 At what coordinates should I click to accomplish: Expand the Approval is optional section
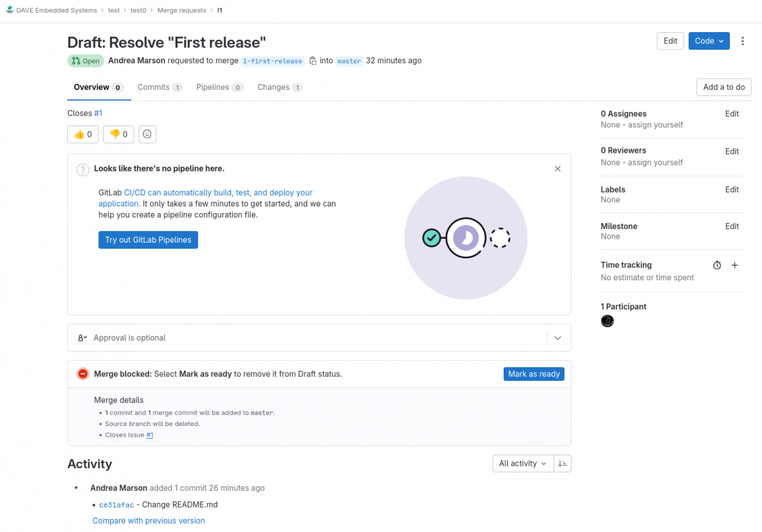(x=558, y=338)
